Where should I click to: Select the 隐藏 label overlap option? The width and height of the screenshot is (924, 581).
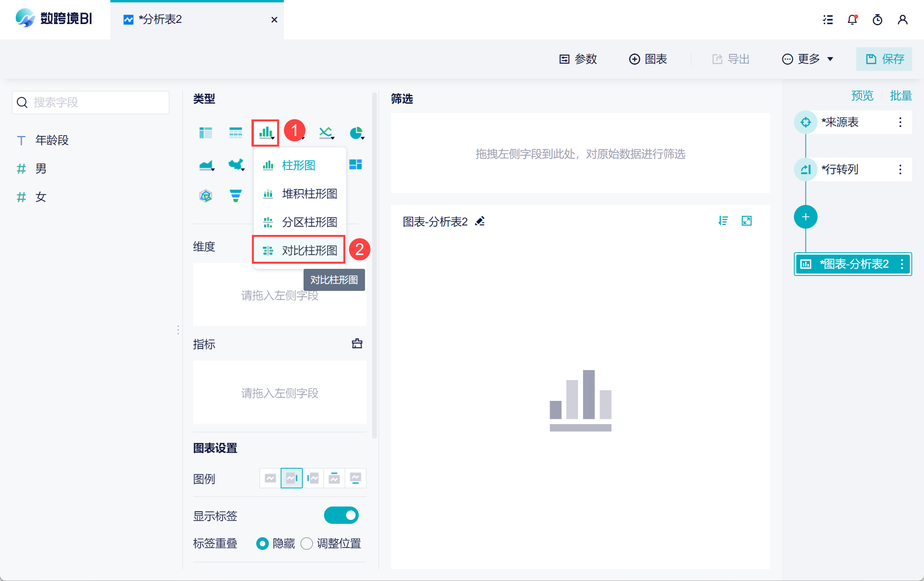pos(263,544)
